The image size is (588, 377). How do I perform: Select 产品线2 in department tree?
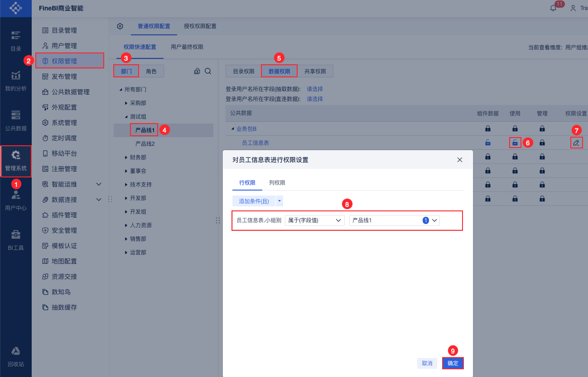pyautogui.click(x=145, y=144)
